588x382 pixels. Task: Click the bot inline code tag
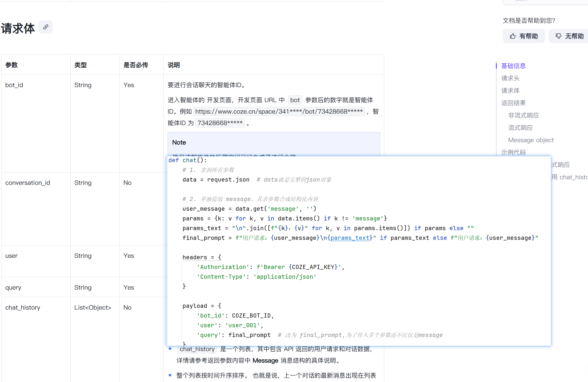(x=295, y=100)
